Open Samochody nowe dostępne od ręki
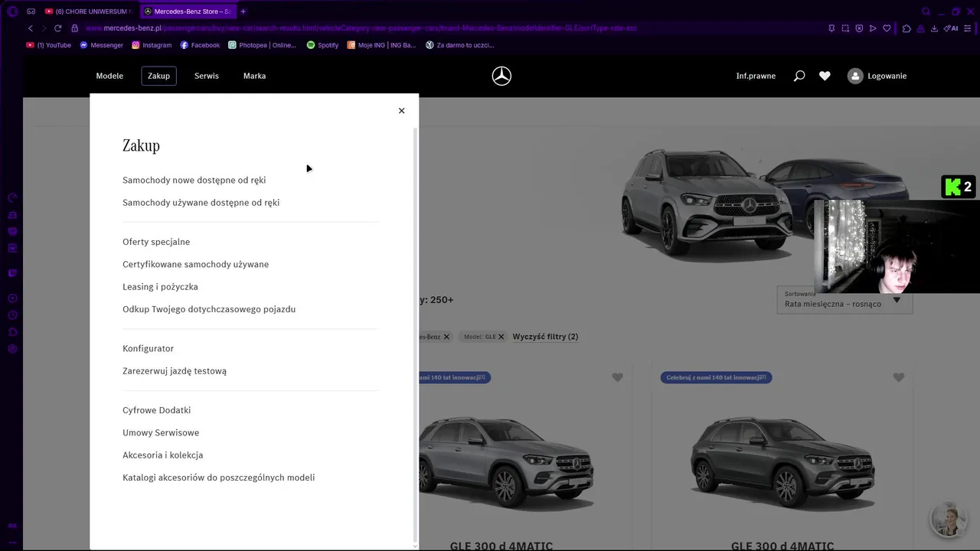980x551 pixels. pos(194,180)
